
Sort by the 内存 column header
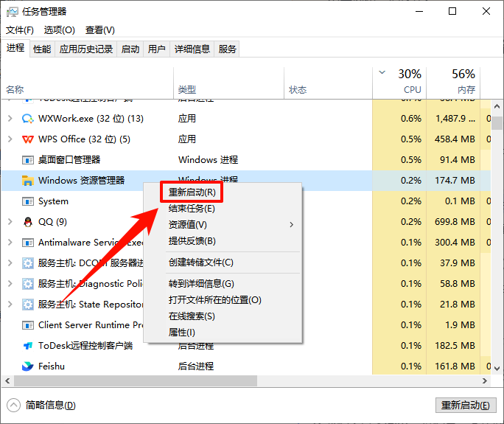[466, 90]
